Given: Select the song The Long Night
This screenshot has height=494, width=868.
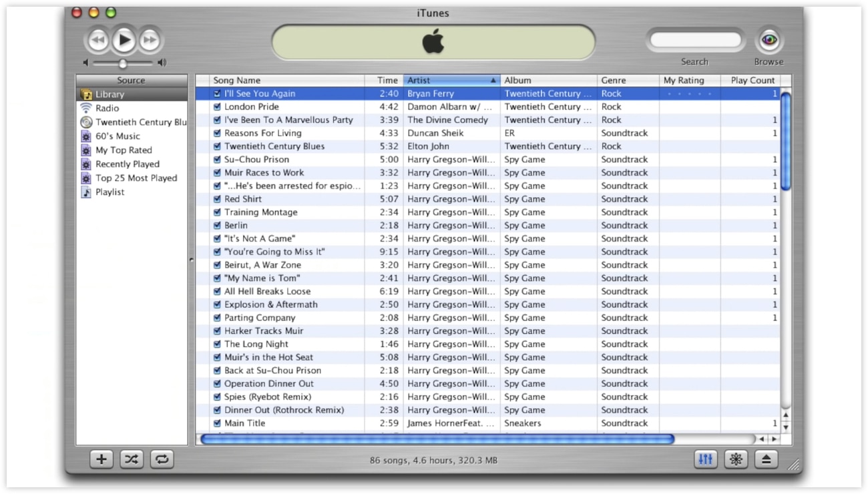Looking at the screenshot, I should tap(256, 344).
